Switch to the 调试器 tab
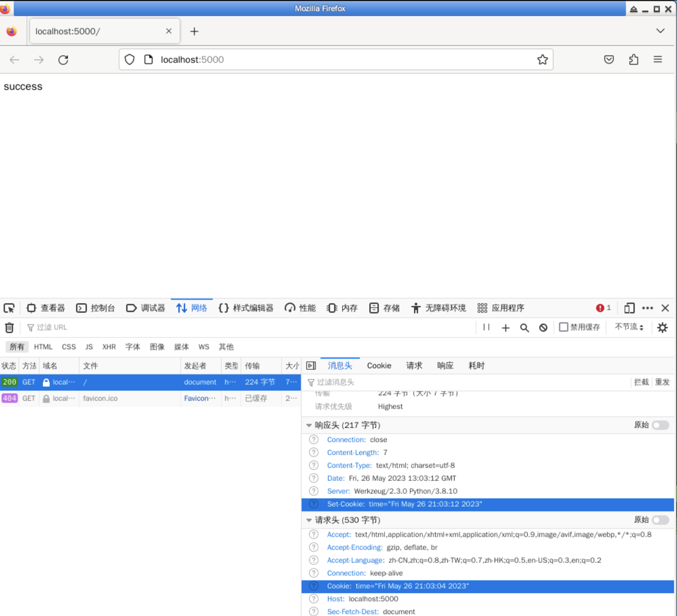 [146, 308]
